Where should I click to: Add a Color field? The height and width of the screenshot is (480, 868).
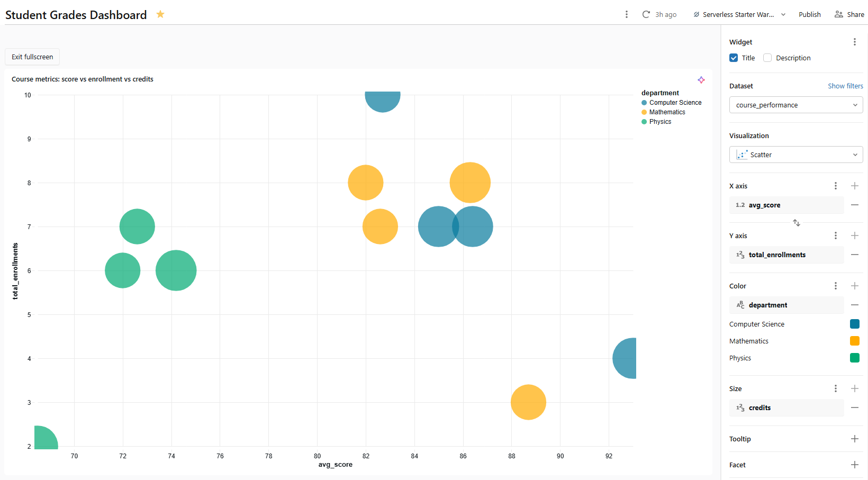(x=855, y=286)
